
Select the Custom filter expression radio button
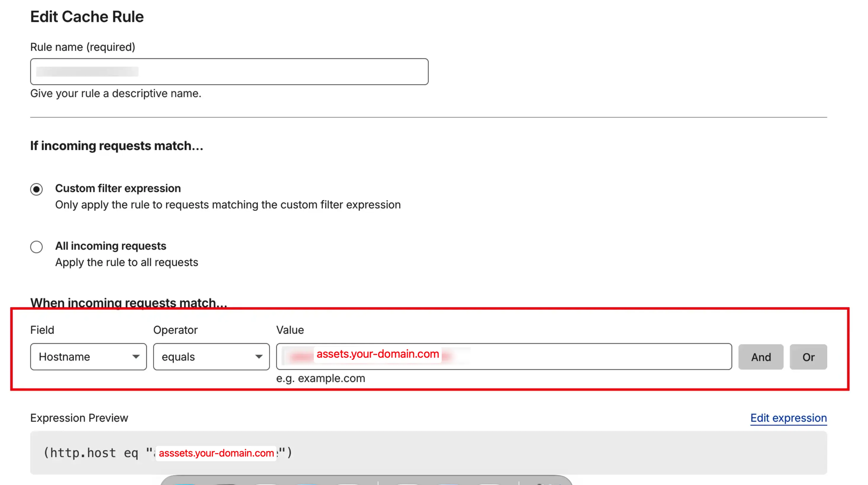tap(36, 189)
